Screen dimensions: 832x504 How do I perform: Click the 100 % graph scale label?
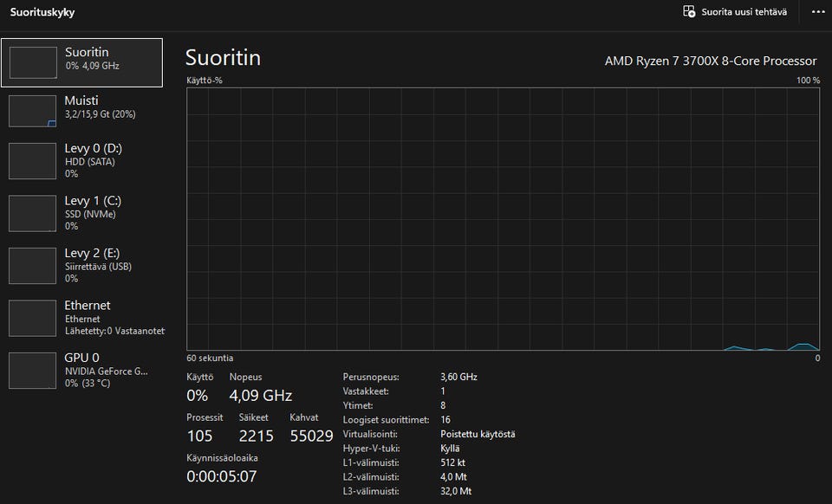[808, 81]
